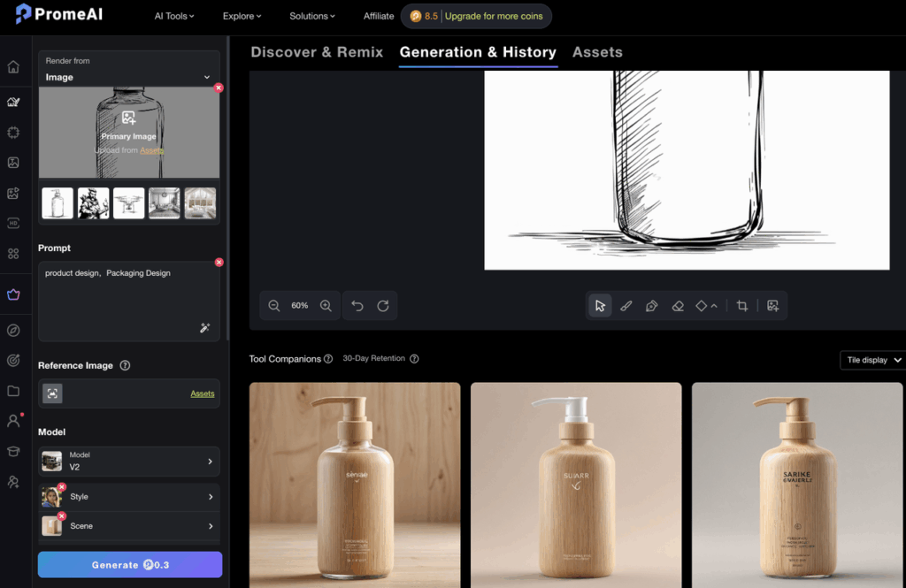Click the Reference Image scan icon

click(52, 393)
